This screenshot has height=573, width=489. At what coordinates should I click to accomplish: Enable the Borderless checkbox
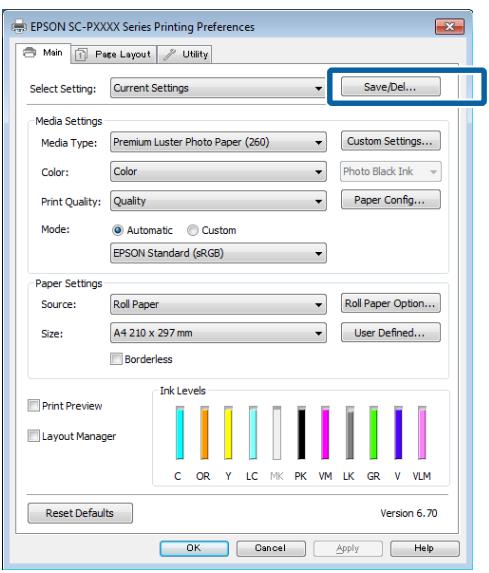[116, 358]
